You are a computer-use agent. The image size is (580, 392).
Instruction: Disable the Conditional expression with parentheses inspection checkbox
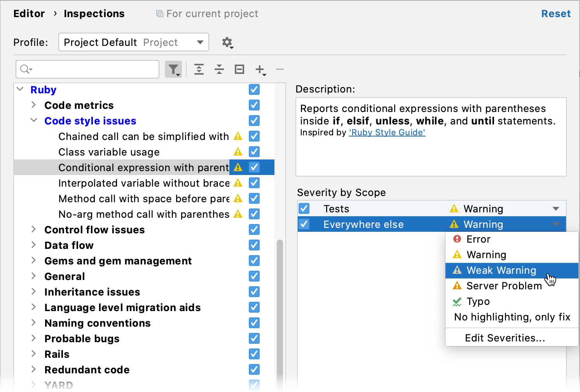pyautogui.click(x=254, y=168)
